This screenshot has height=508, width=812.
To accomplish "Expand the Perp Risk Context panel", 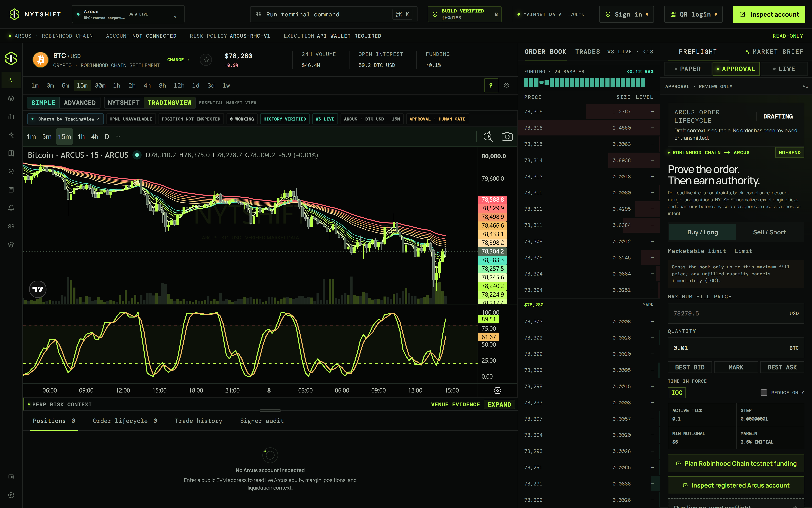I will point(499,405).
